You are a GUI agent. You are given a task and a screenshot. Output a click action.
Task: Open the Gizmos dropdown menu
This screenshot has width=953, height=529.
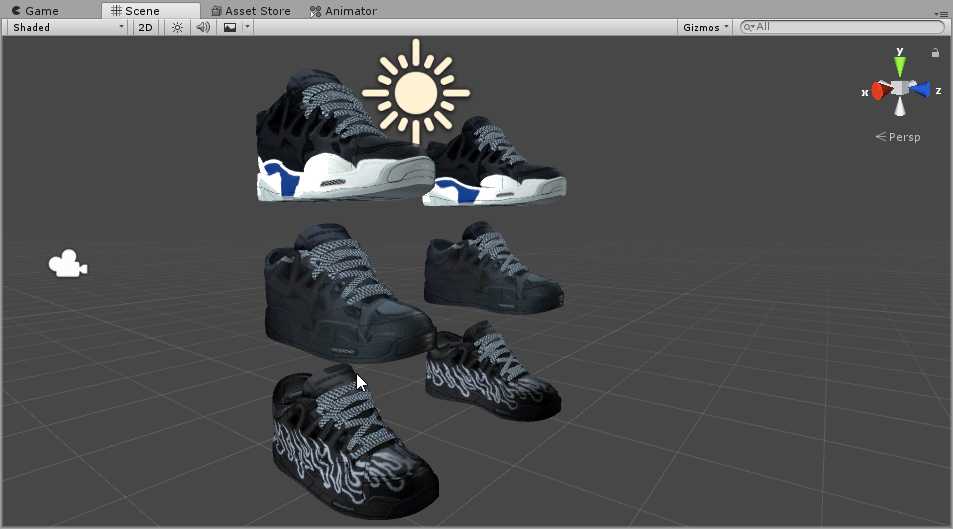tap(705, 27)
